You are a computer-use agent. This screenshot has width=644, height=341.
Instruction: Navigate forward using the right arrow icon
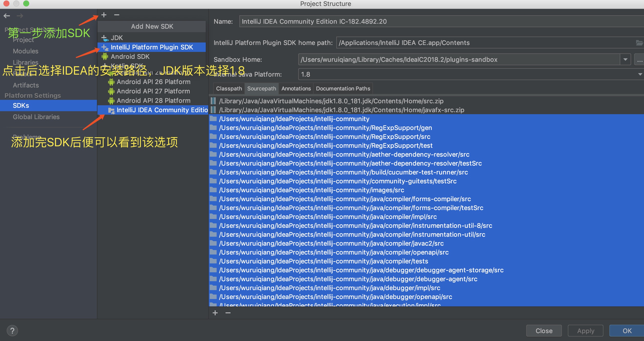[x=20, y=16]
